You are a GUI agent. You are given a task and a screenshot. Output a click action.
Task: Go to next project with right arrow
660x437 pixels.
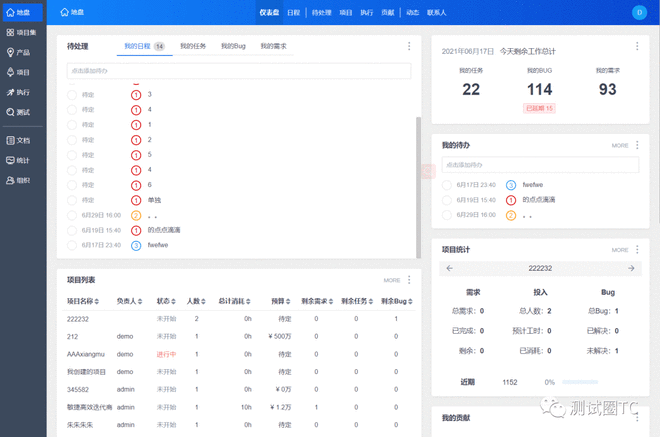tap(631, 268)
